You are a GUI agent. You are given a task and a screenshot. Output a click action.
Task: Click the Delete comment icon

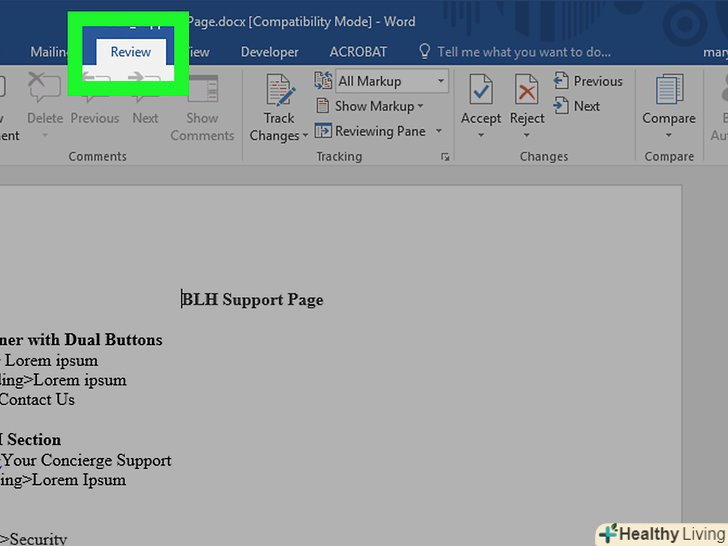44,87
